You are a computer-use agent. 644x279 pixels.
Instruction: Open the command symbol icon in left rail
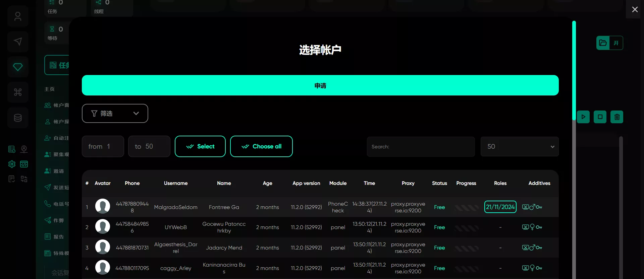coord(18,92)
